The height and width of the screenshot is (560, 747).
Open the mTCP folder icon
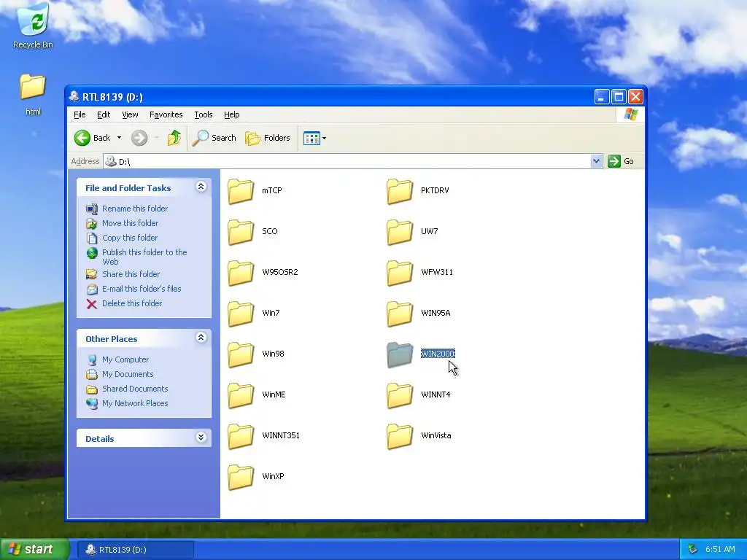(241, 191)
